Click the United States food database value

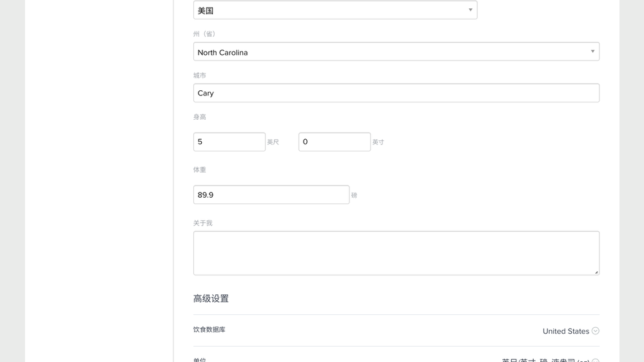point(565,331)
